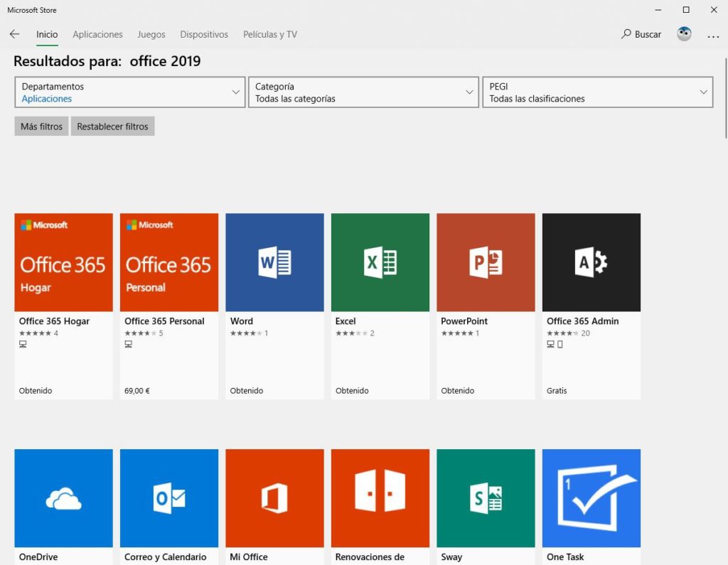Screen dimensions: 728x565
Task: Open the Excel app icon tile
Action: (380, 262)
